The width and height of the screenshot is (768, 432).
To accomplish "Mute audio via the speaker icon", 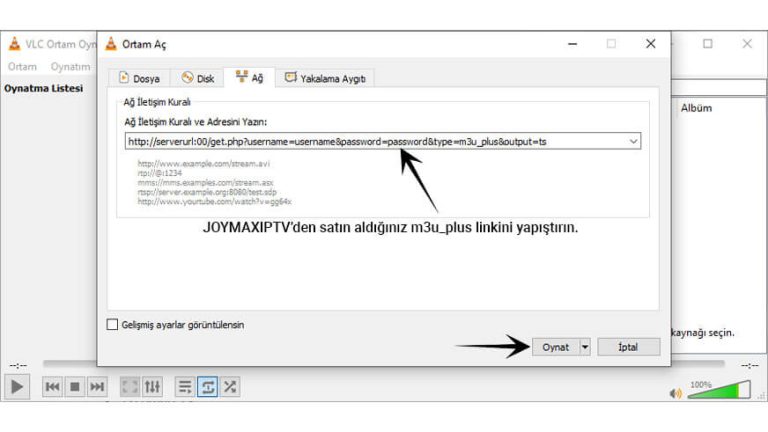I will pyautogui.click(x=676, y=393).
